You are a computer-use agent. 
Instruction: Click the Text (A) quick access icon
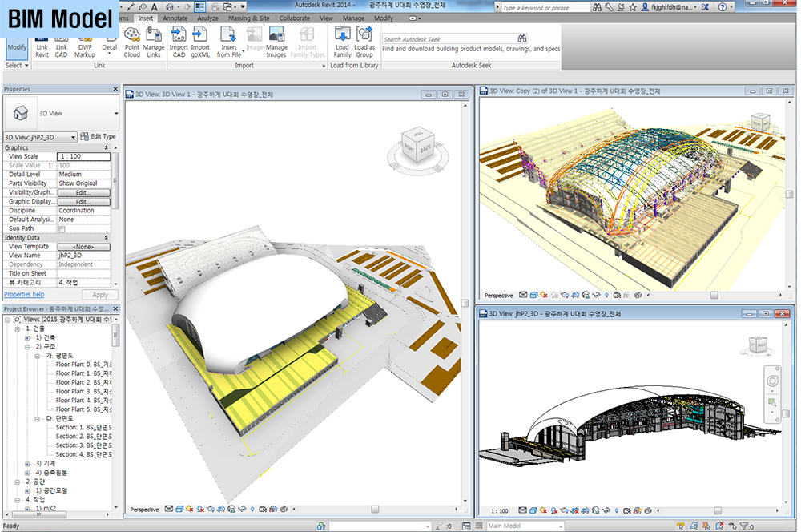(155, 6)
